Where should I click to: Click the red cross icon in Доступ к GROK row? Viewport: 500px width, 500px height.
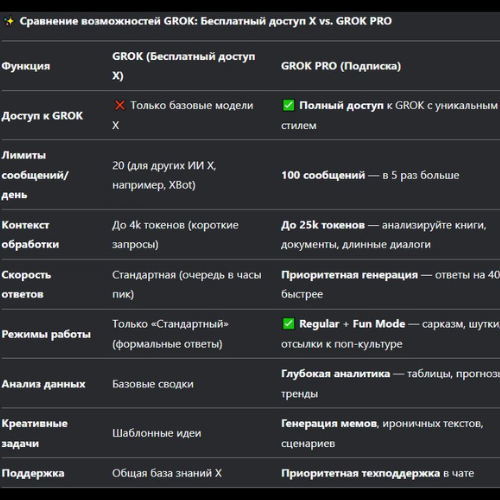[x=119, y=105]
